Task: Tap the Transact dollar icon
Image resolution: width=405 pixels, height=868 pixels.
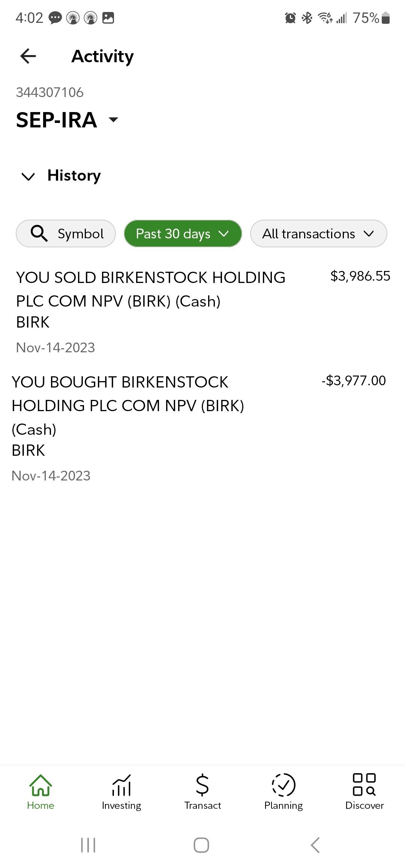Action: [x=202, y=785]
